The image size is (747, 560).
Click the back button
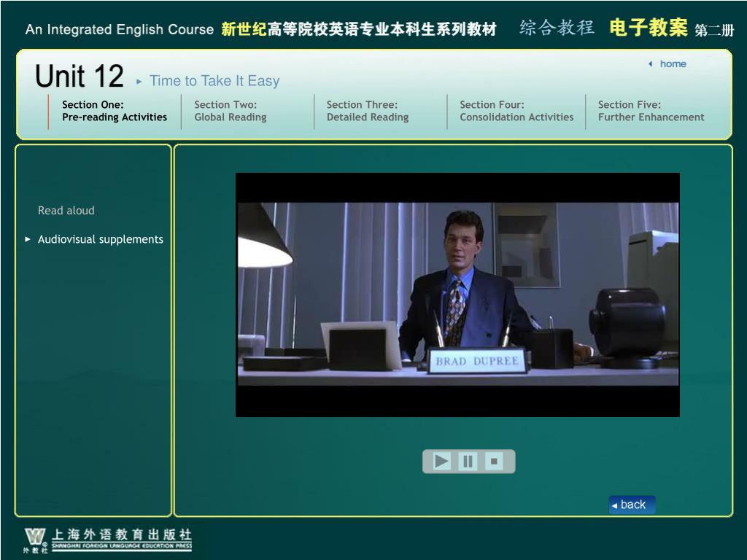(x=632, y=505)
